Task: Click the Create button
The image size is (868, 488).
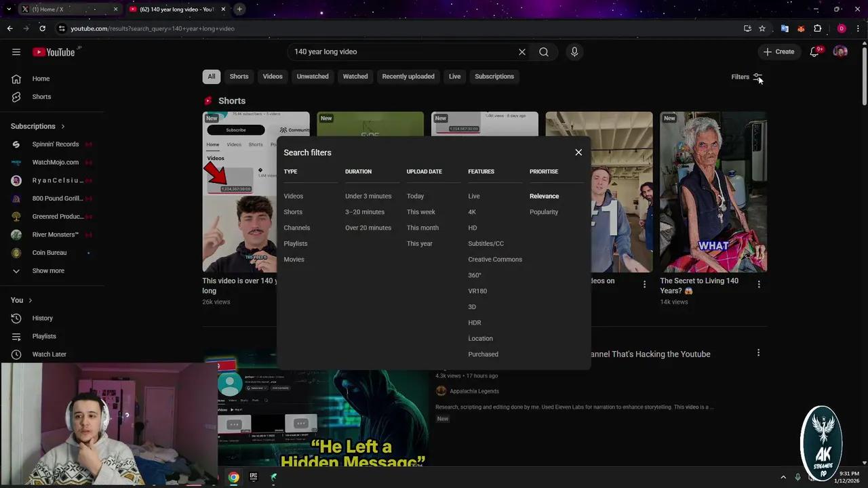Action: (778, 52)
